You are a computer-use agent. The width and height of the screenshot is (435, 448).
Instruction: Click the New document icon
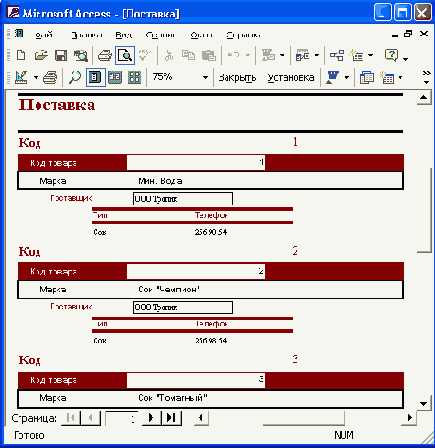click(21, 55)
